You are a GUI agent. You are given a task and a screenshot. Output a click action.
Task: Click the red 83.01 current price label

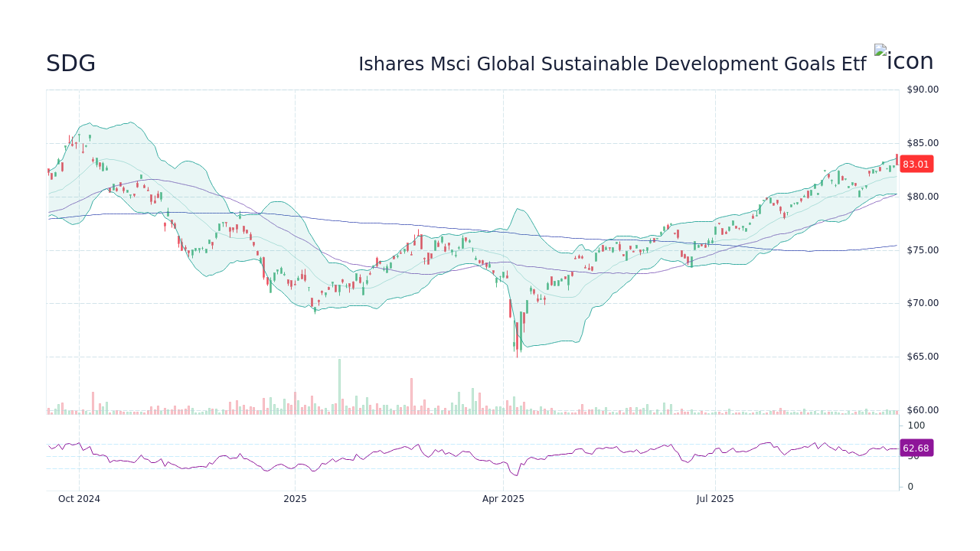click(x=916, y=164)
